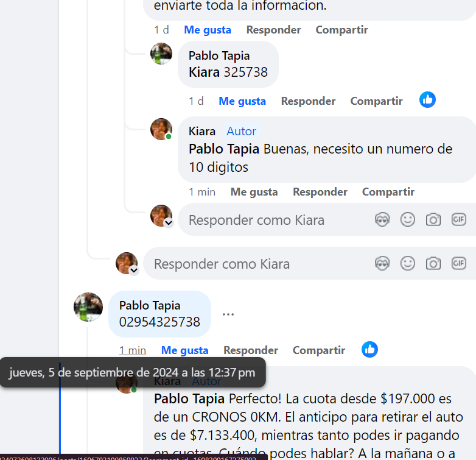Open options menu beside 02954325738 comment

[x=228, y=314]
